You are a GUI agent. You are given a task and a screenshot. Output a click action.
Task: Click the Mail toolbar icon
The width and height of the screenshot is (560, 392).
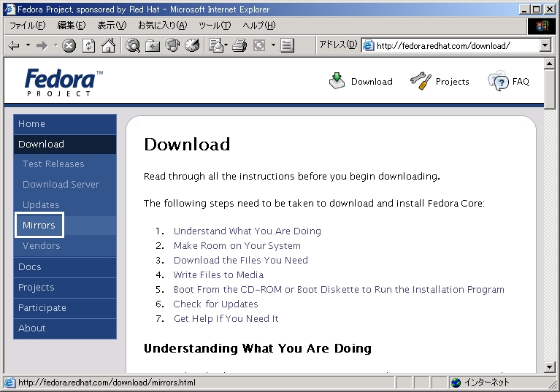[215, 46]
